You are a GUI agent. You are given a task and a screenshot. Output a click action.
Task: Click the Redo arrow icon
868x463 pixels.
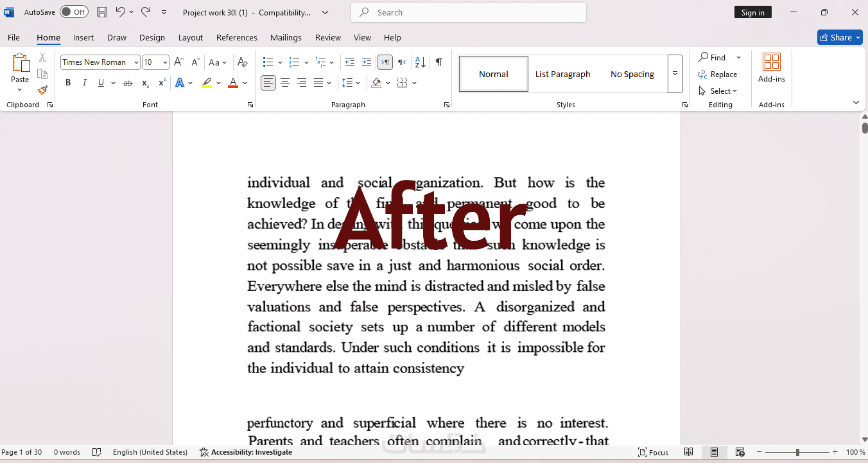tap(146, 12)
